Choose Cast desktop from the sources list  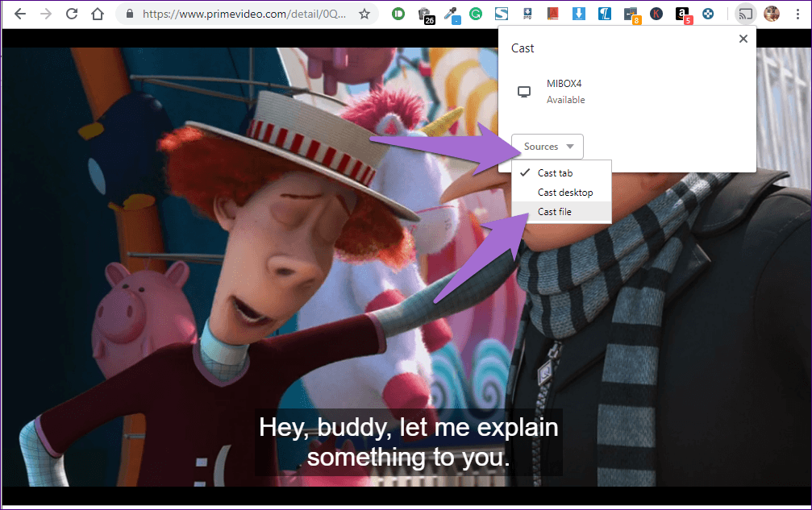click(x=564, y=193)
